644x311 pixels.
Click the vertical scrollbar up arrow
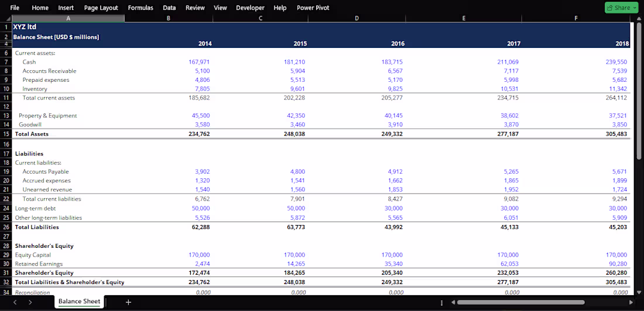(x=638, y=19)
